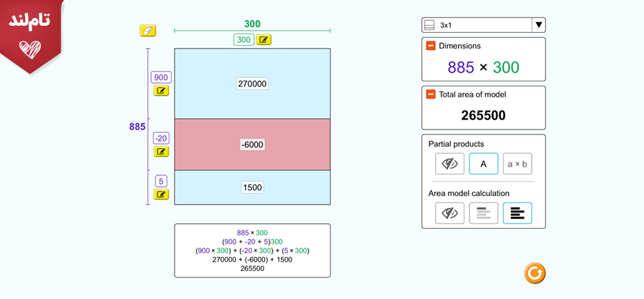Click the 270000 partial product label
This screenshot has width=644, height=299.
pos(252,84)
